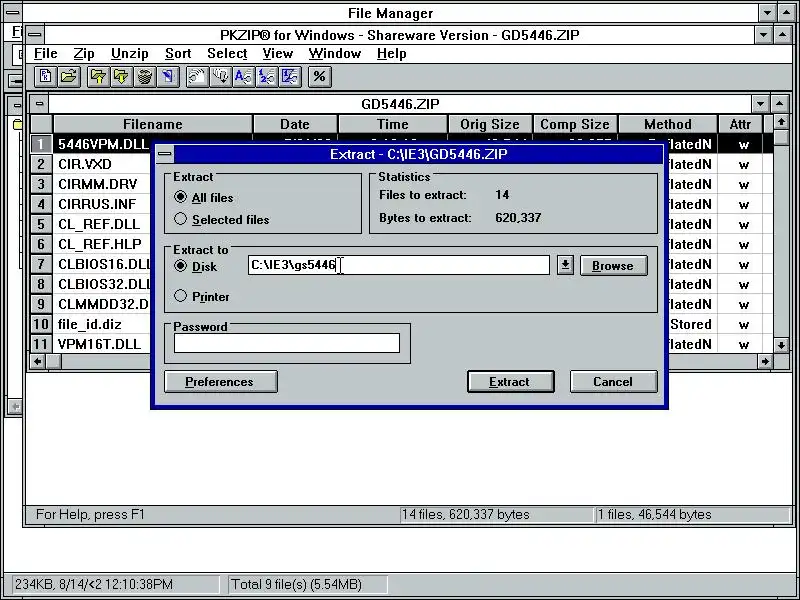Open the Zip menu
Image resolution: width=800 pixels, height=600 pixels.
[x=84, y=54]
